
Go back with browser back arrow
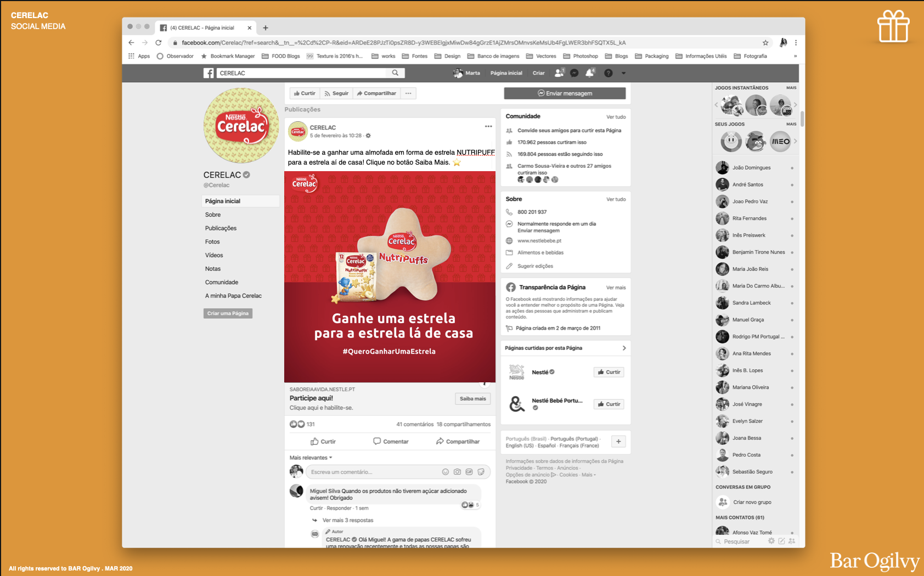pos(131,43)
